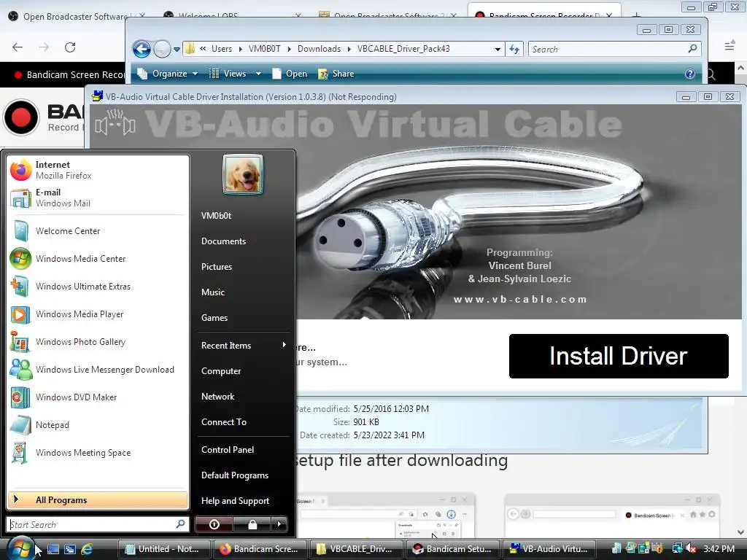Launch Windows Mail E-mail entry

[98, 198]
